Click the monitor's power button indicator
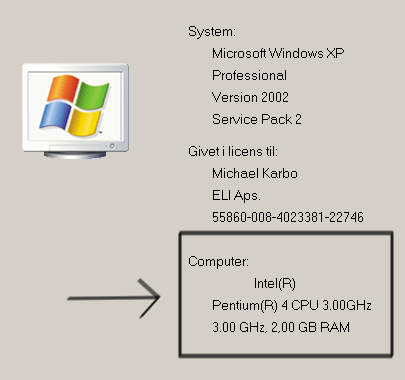The width and height of the screenshot is (405, 380). coord(112,146)
